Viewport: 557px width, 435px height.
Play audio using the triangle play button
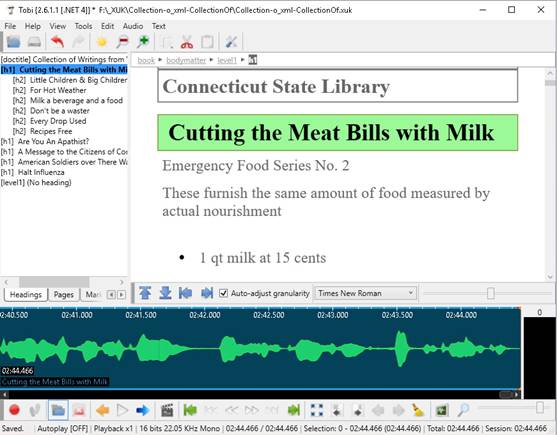(122, 410)
